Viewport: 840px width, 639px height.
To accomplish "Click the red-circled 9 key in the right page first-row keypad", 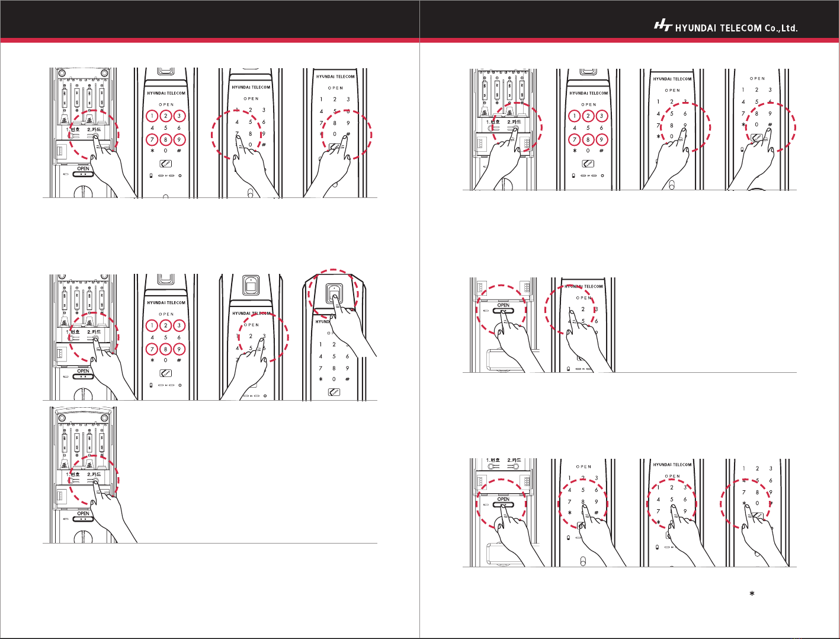I will 601,140.
